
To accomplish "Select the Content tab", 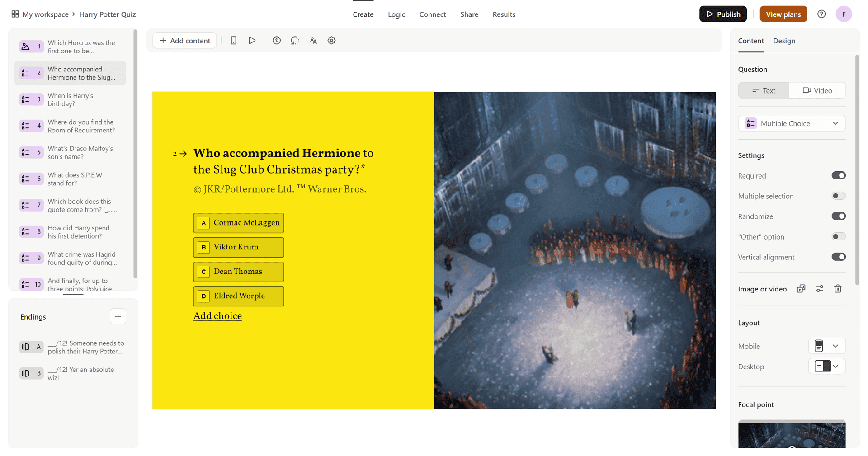I will [751, 41].
